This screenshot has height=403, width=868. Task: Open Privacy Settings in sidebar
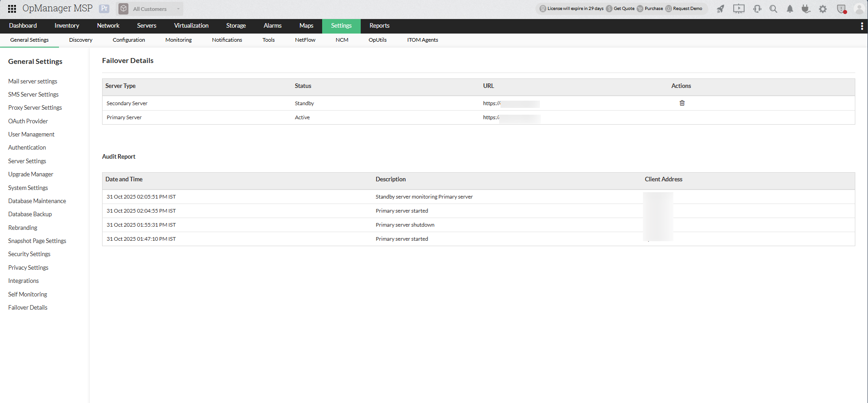coord(28,268)
